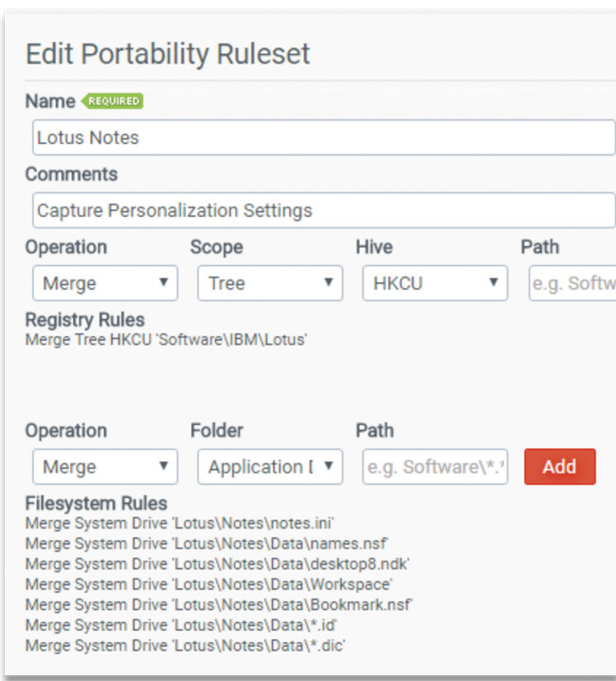Open the registry Operation dropdown

(104, 283)
